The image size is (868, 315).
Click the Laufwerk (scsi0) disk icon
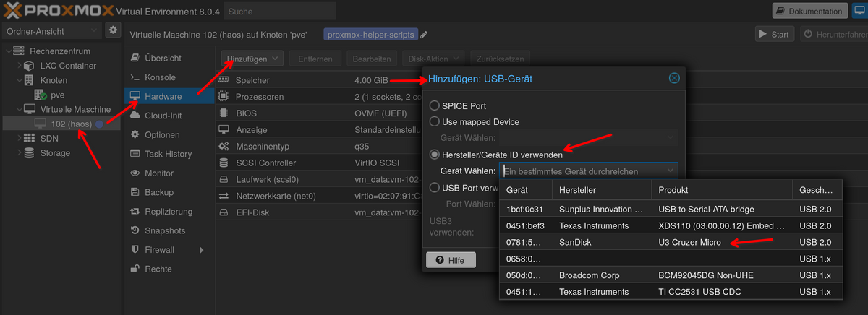[224, 180]
